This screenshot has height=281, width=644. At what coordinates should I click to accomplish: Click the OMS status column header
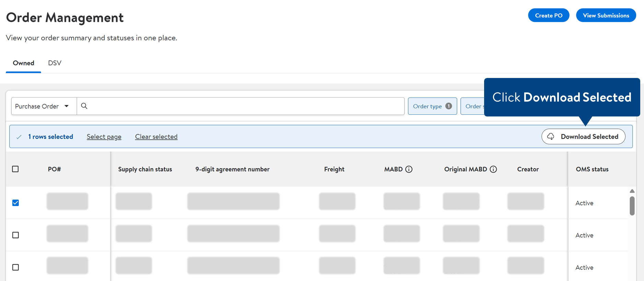tap(592, 169)
